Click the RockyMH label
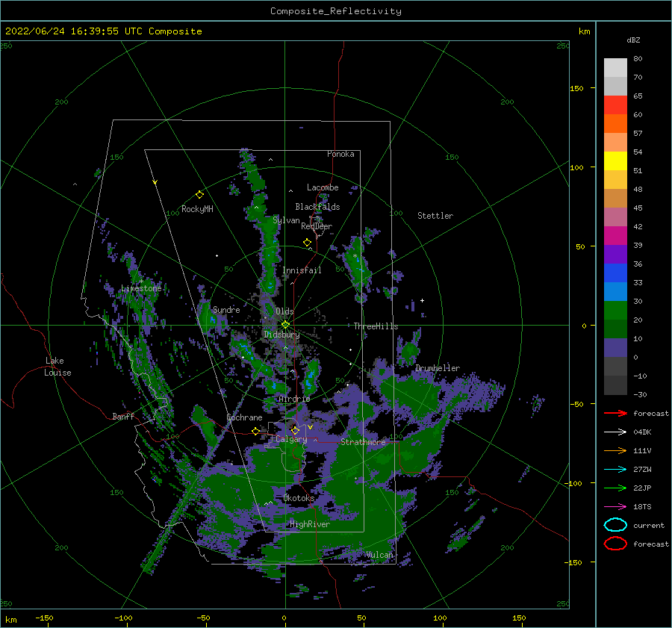The height and width of the screenshot is (628, 672). (x=197, y=209)
